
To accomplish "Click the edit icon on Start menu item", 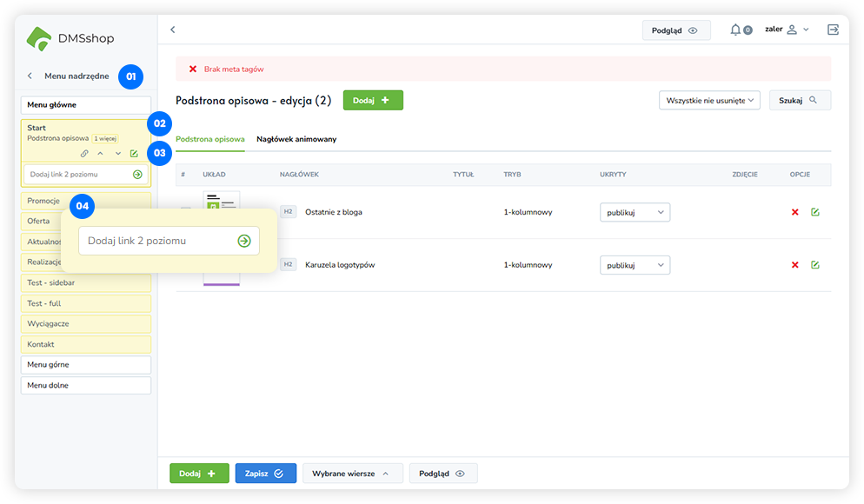I will point(134,154).
